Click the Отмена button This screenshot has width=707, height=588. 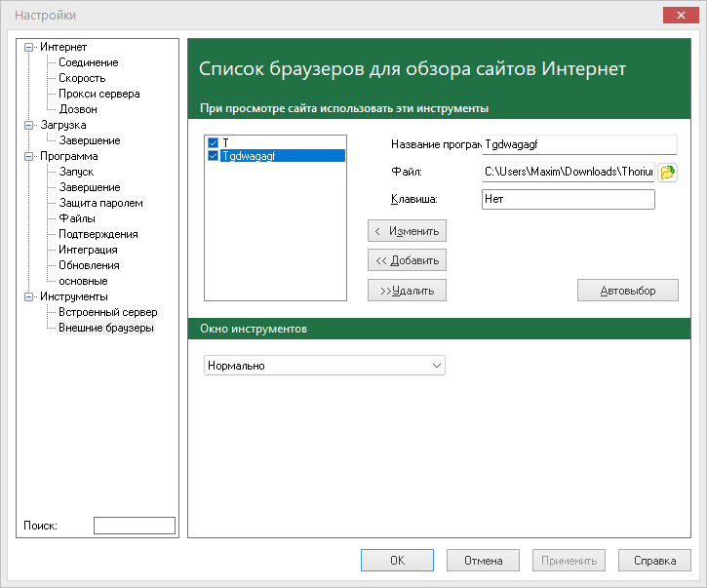click(483, 560)
